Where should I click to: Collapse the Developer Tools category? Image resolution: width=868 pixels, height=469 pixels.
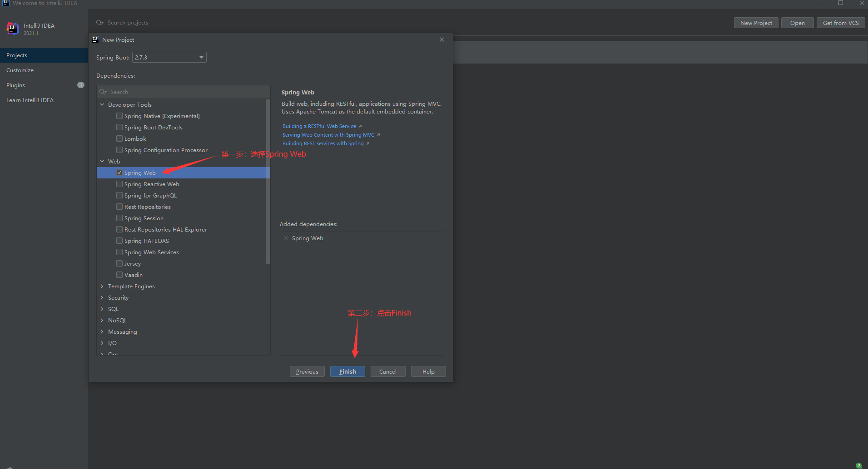coord(102,104)
